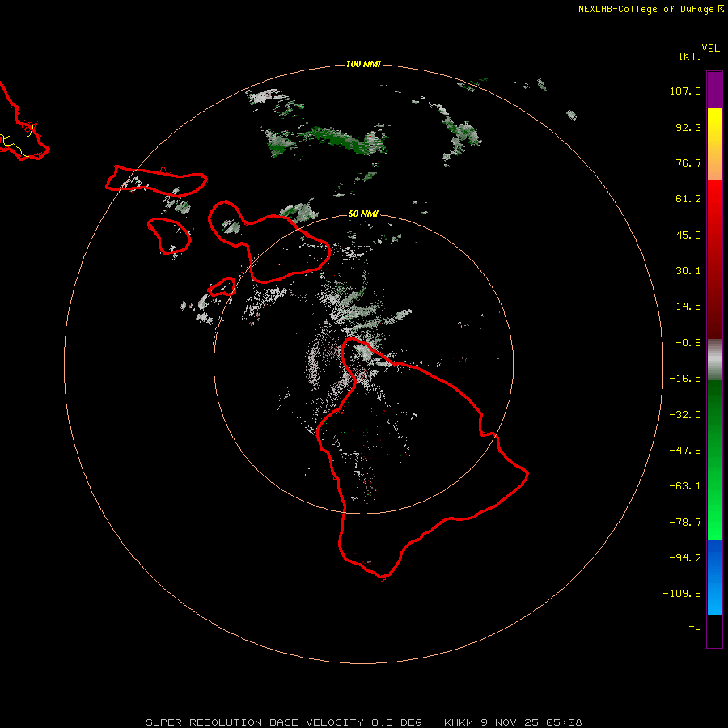Click the 'VEL' legend title

[710, 49]
